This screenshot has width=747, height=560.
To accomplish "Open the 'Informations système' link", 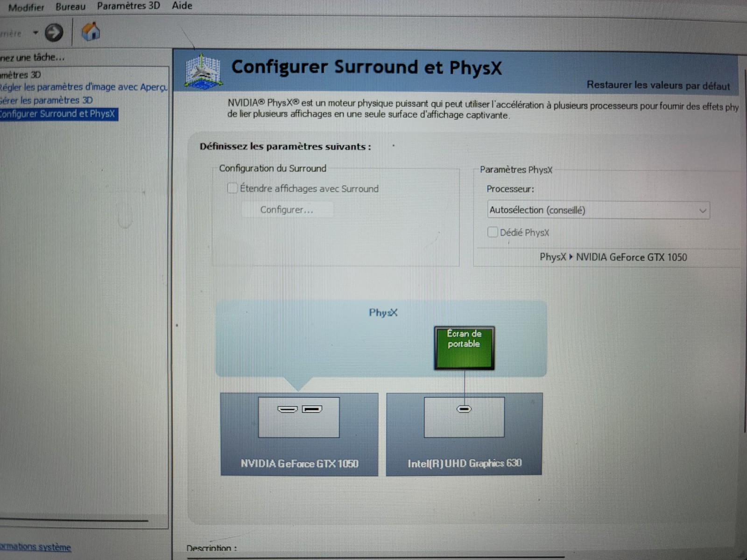I will pos(35,546).
